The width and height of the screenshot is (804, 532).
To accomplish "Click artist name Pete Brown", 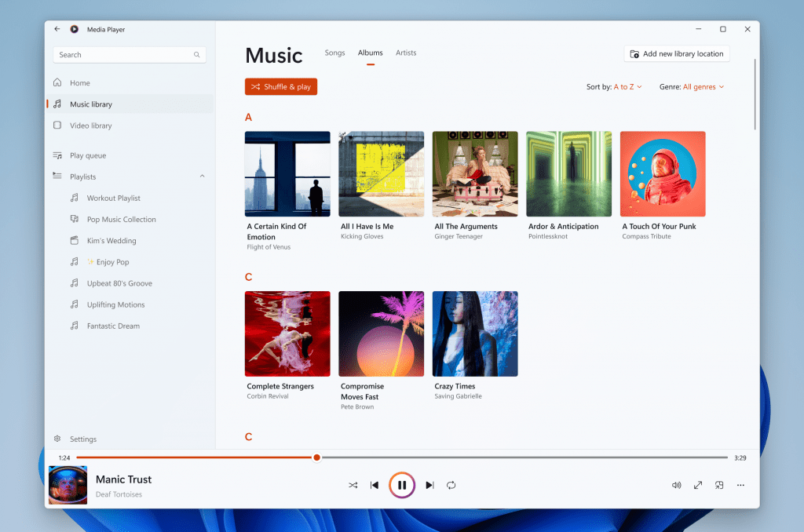I will tap(357, 407).
